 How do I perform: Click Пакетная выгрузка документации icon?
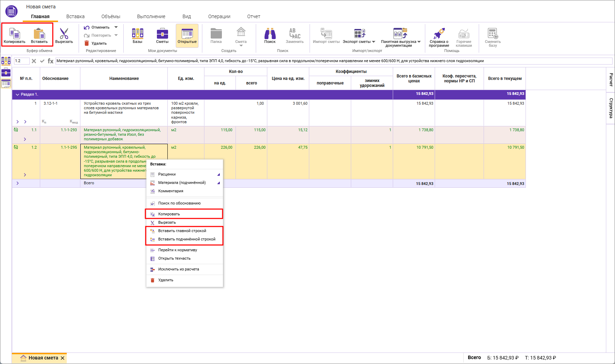[400, 34]
